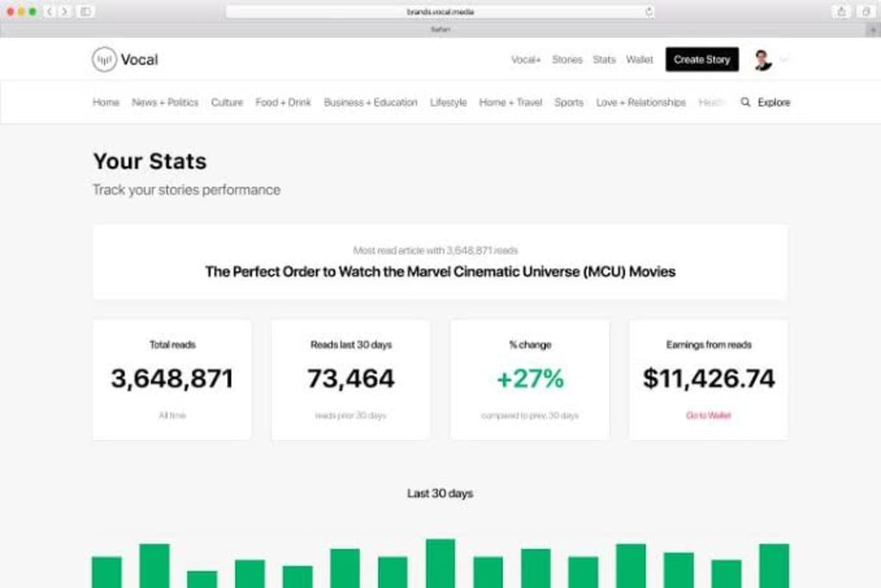The width and height of the screenshot is (881, 588).
Task: Select the News + Politics category
Action: click(165, 102)
